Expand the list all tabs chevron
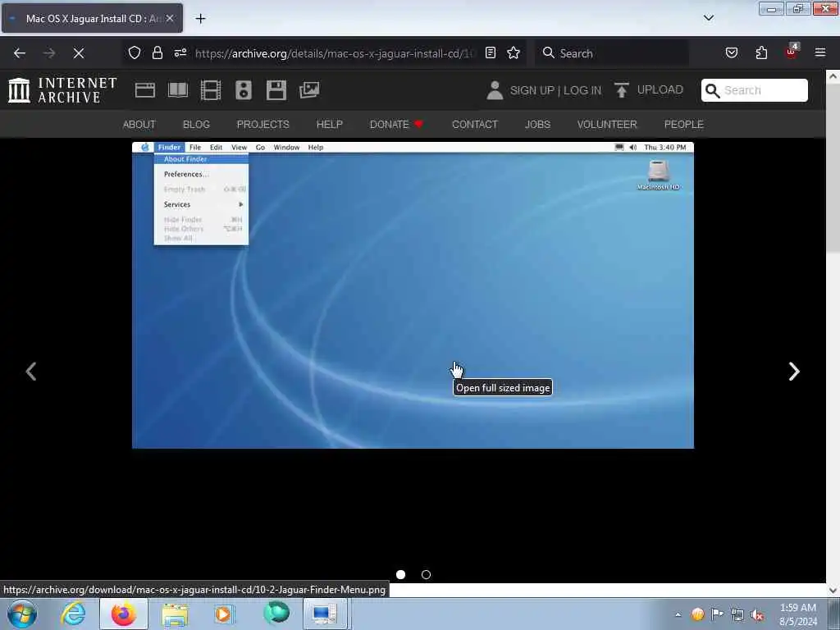 click(x=708, y=18)
